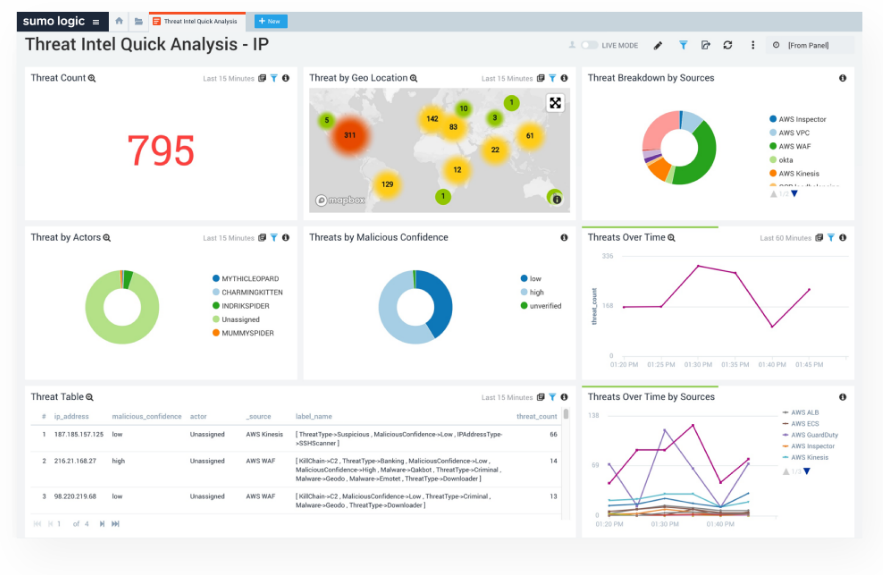883x575 pixels.
Task: Click magnifier icon next to Threats Over Time
Action: (671, 238)
